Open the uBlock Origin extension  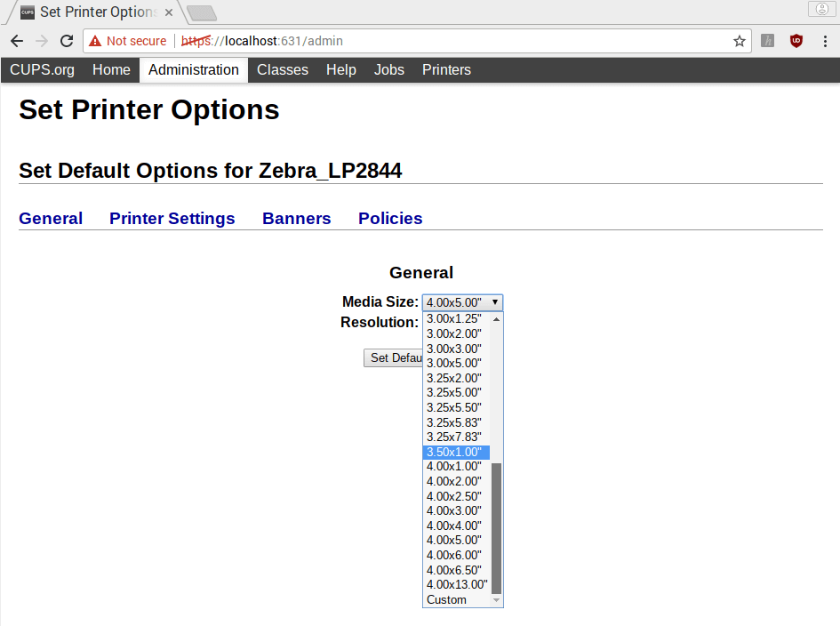[796, 41]
